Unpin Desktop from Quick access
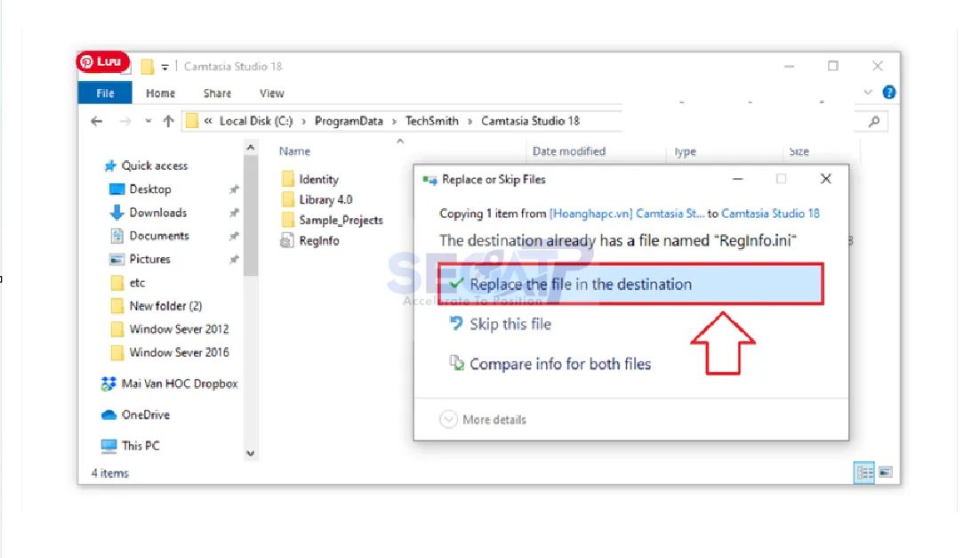Viewport: 980px width, 558px height. click(234, 189)
